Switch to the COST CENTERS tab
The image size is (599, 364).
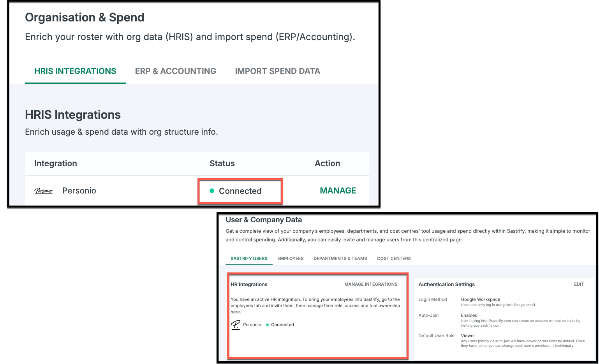[394, 258]
